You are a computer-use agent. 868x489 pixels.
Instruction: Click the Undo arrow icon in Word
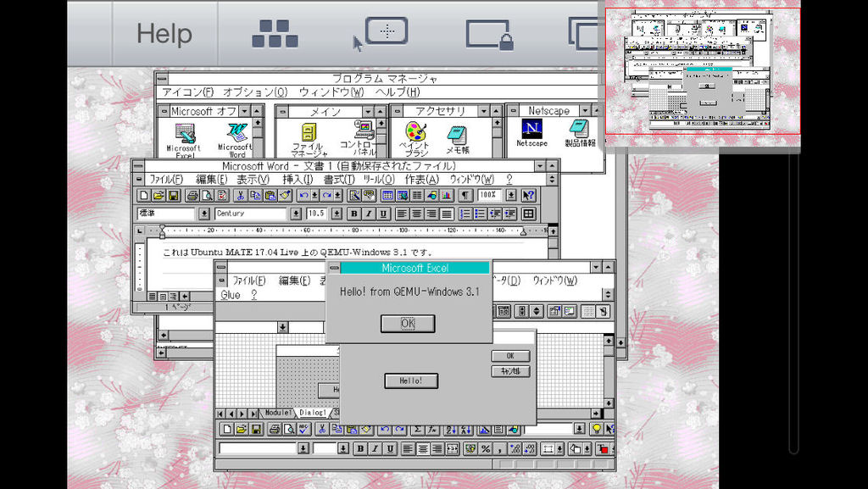[303, 195]
